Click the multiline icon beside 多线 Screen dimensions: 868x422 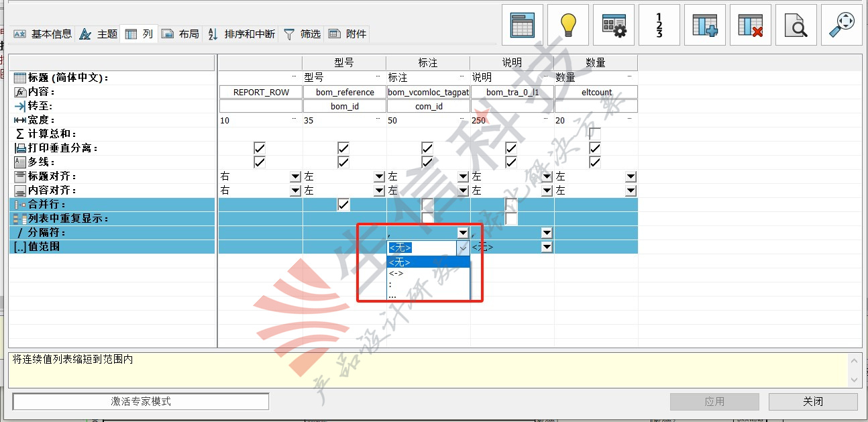20,162
